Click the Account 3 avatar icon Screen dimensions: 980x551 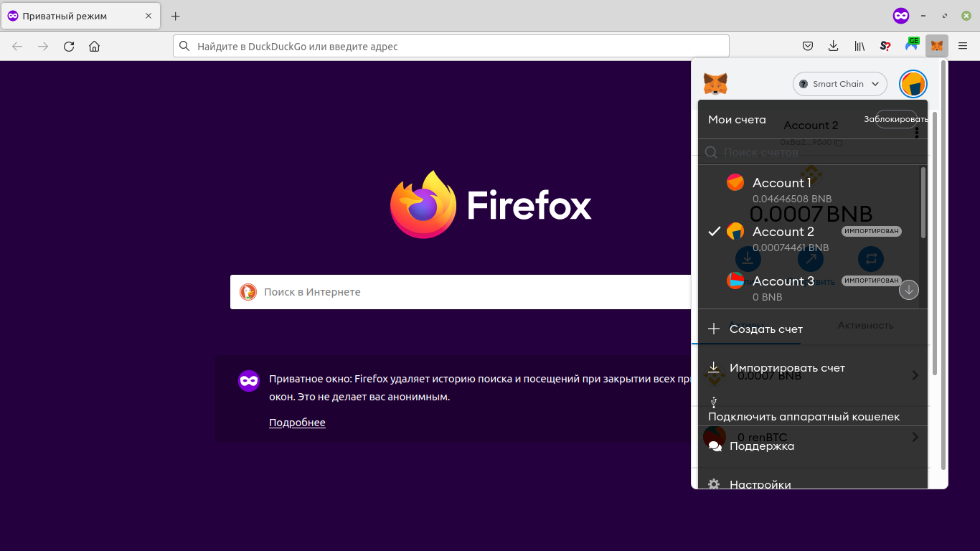pyautogui.click(x=735, y=281)
